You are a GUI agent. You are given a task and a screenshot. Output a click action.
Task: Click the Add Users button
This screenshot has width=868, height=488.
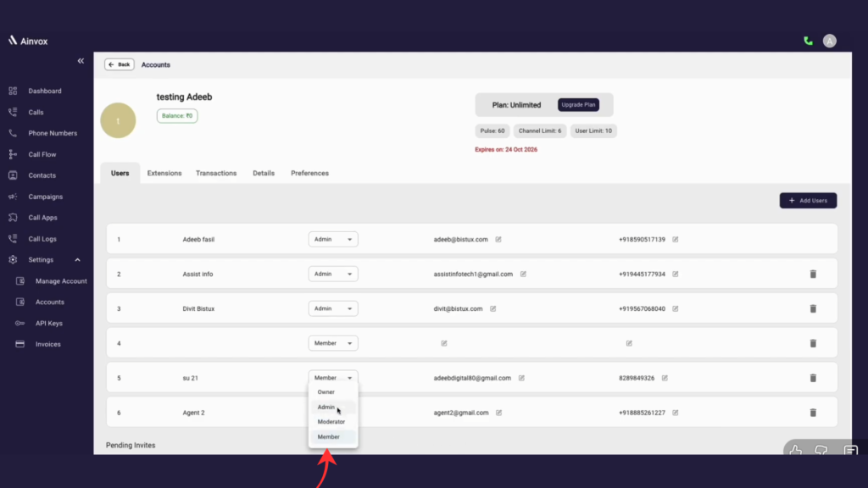tap(808, 201)
